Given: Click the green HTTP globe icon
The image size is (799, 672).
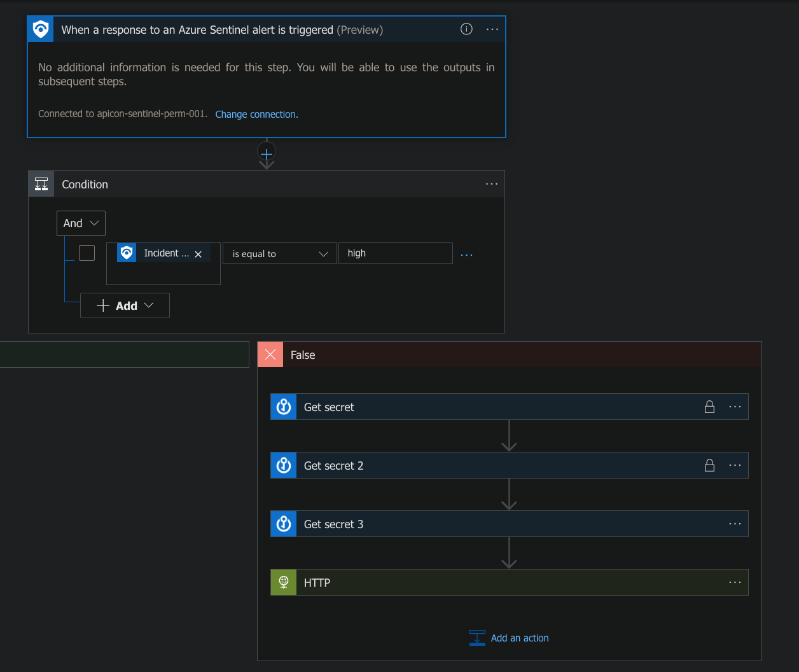Looking at the screenshot, I should (284, 582).
